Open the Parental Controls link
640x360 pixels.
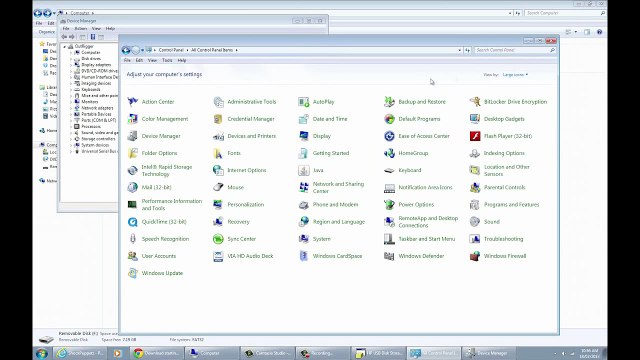pos(504,187)
